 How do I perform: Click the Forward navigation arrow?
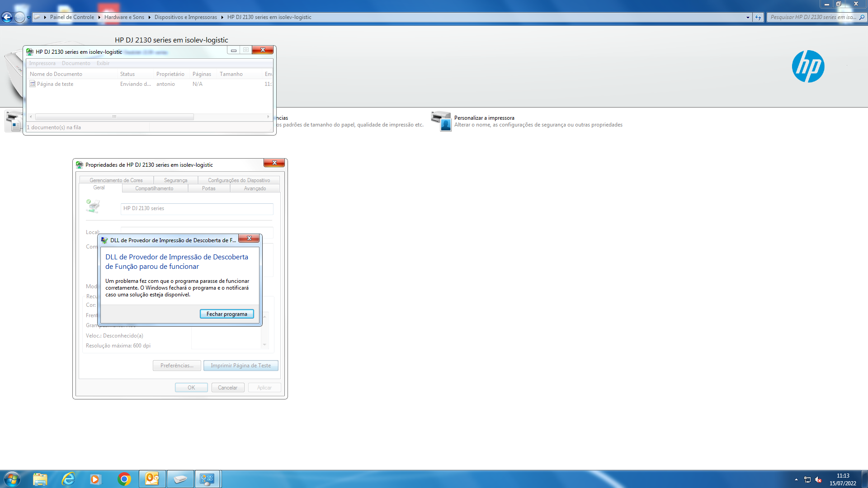(19, 17)
